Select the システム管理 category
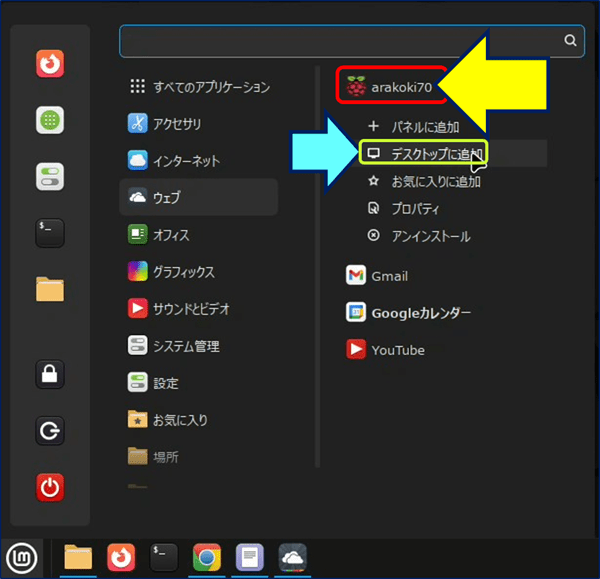600x579 pixels. pos(199,346)
